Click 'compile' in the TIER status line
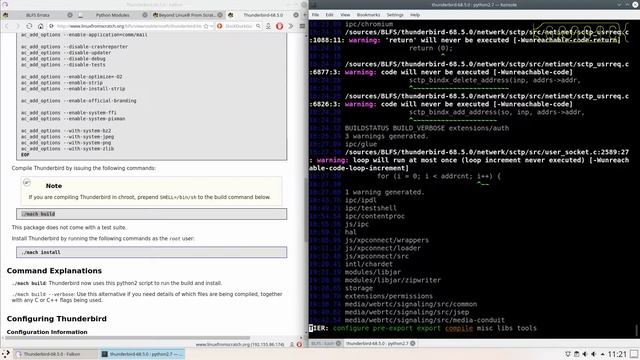Screen dimensions: 640x360 point(459,328)
